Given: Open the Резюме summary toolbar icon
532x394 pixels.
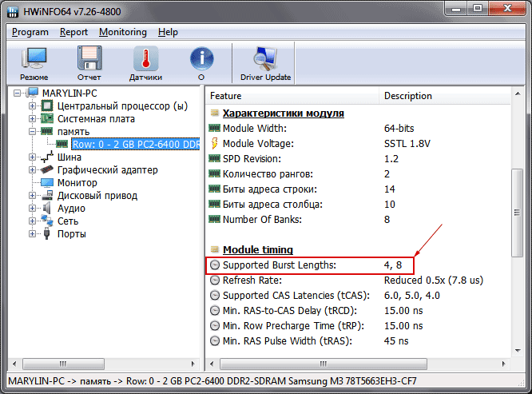Looking at the screenshot, I should 33,64.
